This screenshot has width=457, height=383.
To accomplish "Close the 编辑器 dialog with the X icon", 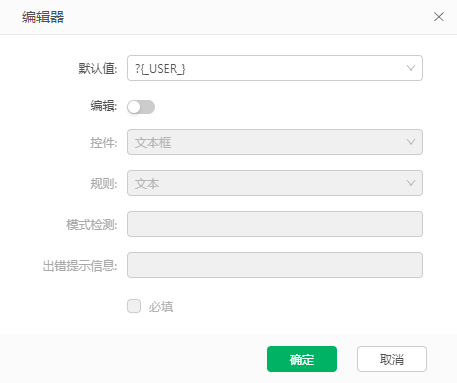I will pyautogui.click(x=439, y=17).
